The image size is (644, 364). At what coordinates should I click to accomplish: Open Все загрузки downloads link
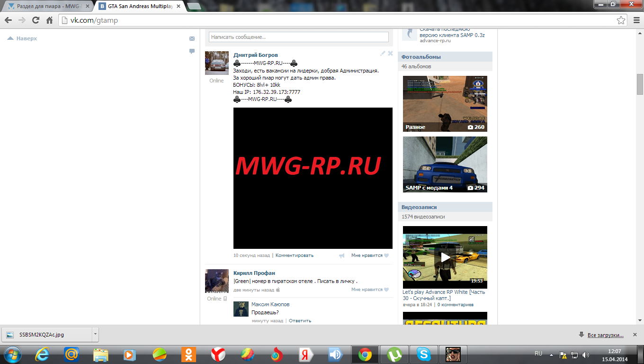[606, 335]
